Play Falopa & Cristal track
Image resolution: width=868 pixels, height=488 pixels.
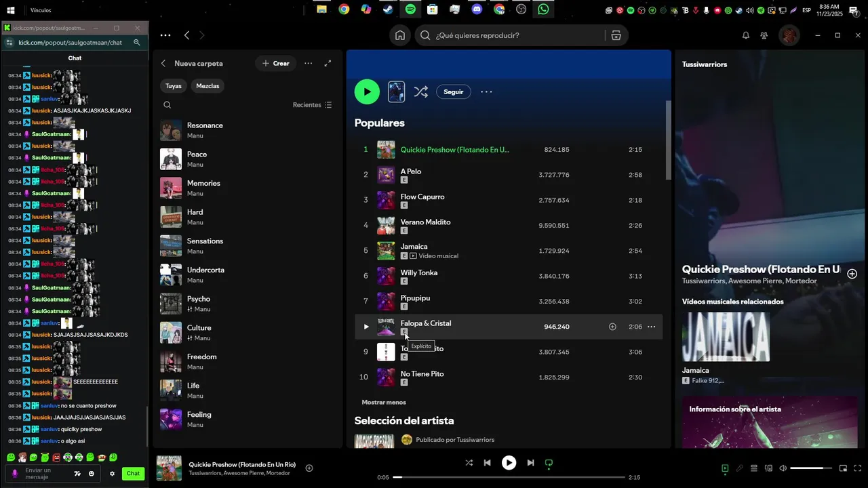click(366, 327)
